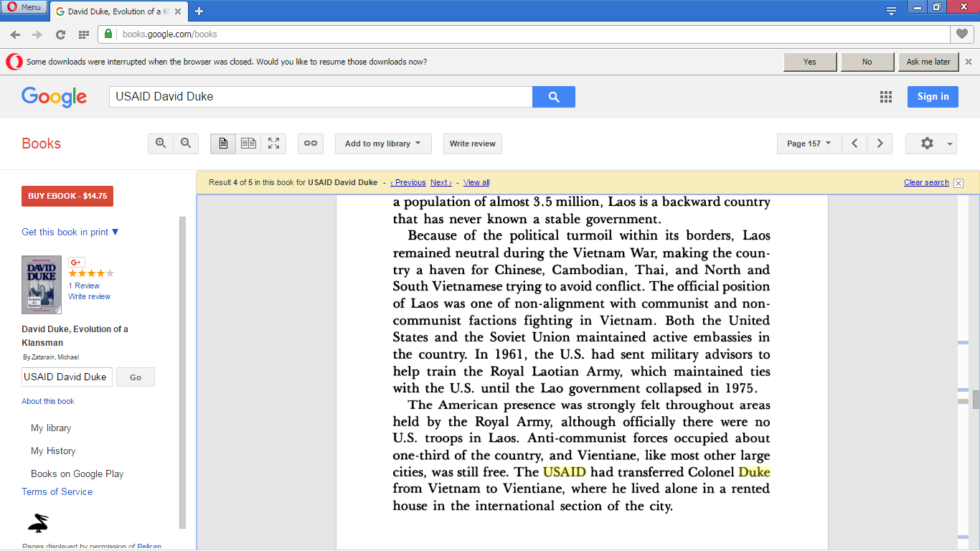Open the Books heading link
The width and height of the screenshot is (980, 551).
pyautogui.click(x=41, y=143)
